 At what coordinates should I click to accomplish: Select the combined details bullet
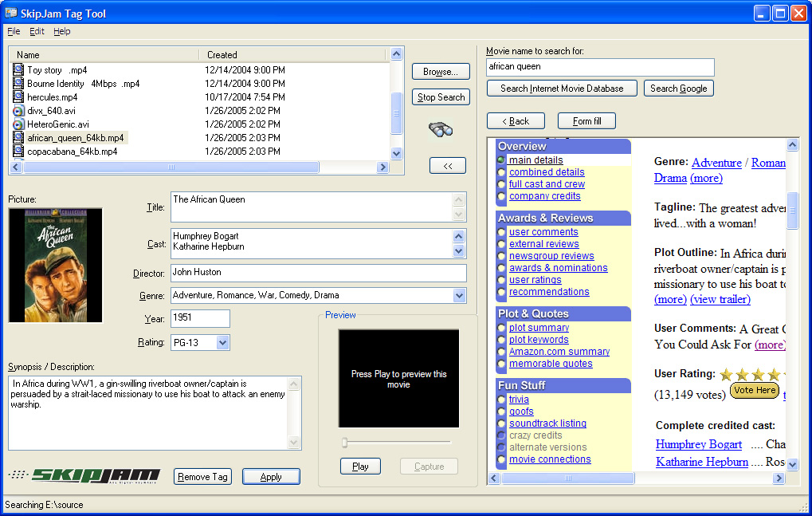tap(501, 172)
